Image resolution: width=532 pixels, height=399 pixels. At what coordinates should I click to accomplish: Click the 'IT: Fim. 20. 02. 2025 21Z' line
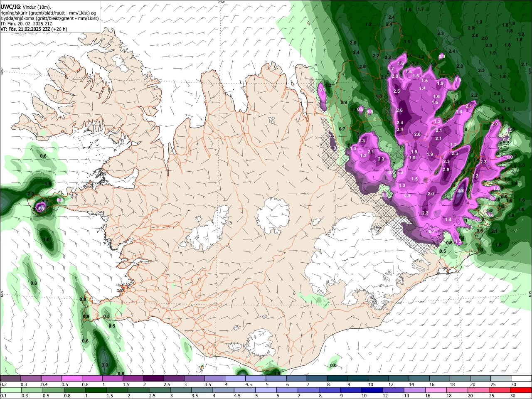point(26,24)
